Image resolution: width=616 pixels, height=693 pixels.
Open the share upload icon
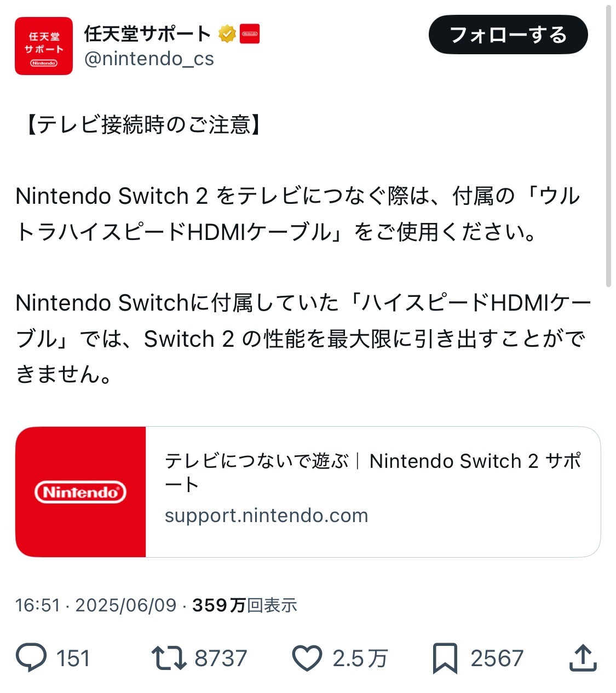click(x=583, y=657)
